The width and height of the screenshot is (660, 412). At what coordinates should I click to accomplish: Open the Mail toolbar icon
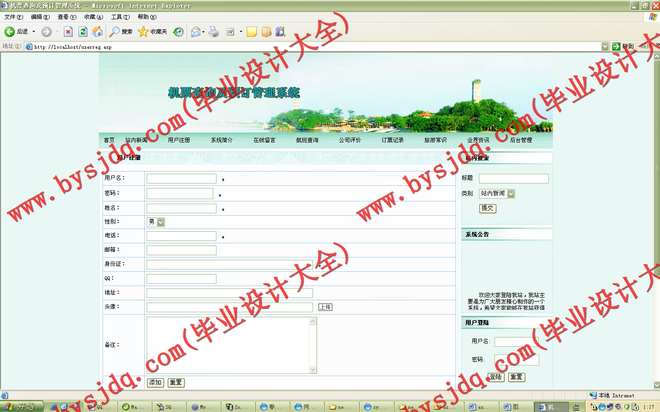point(196,32)
